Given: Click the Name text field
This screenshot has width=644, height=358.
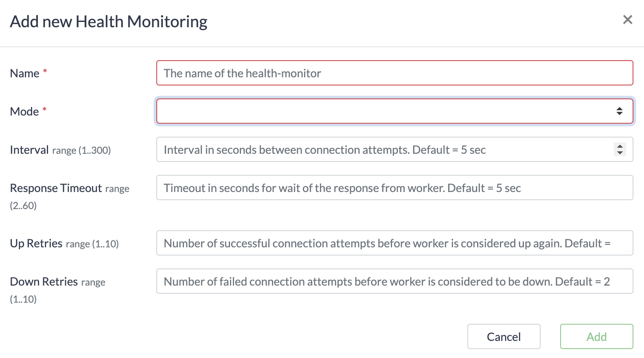Looking at the screenshot, I should (x=394, y=73).
